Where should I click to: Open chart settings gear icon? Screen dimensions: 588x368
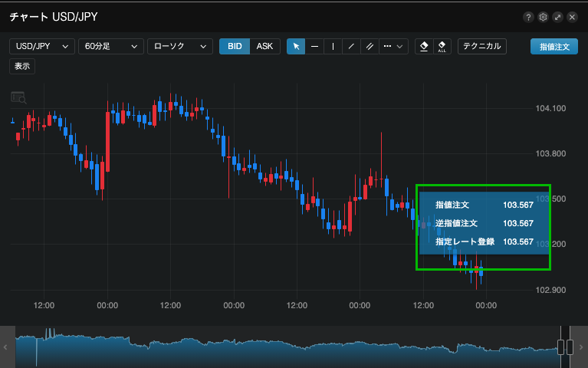(x=543, y=18)
